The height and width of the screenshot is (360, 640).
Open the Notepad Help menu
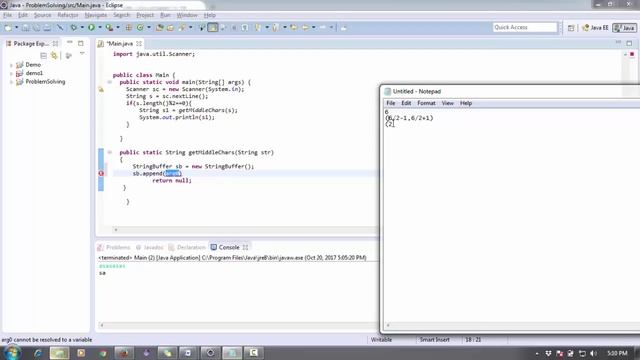pos(466,103)
